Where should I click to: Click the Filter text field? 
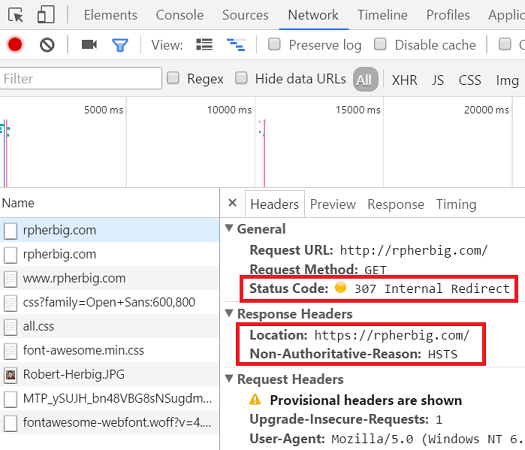click(81, 79)
